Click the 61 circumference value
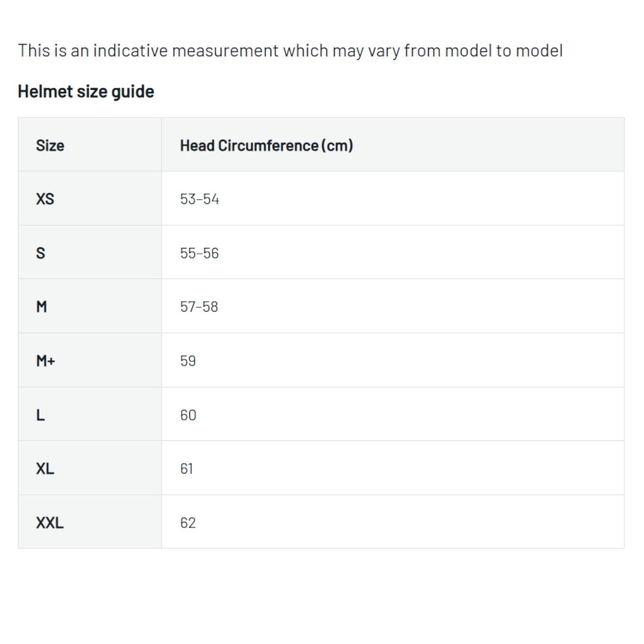 pos(186,468)
